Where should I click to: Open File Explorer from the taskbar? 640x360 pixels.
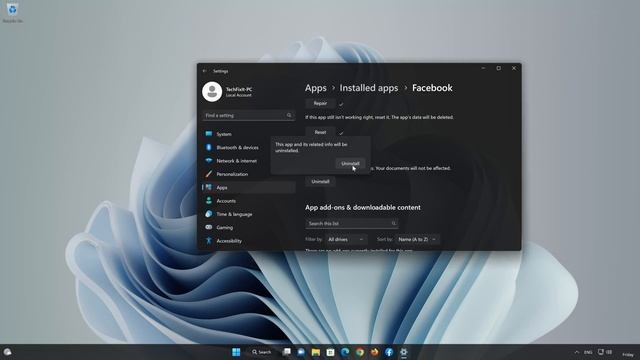tap(316, 352)
